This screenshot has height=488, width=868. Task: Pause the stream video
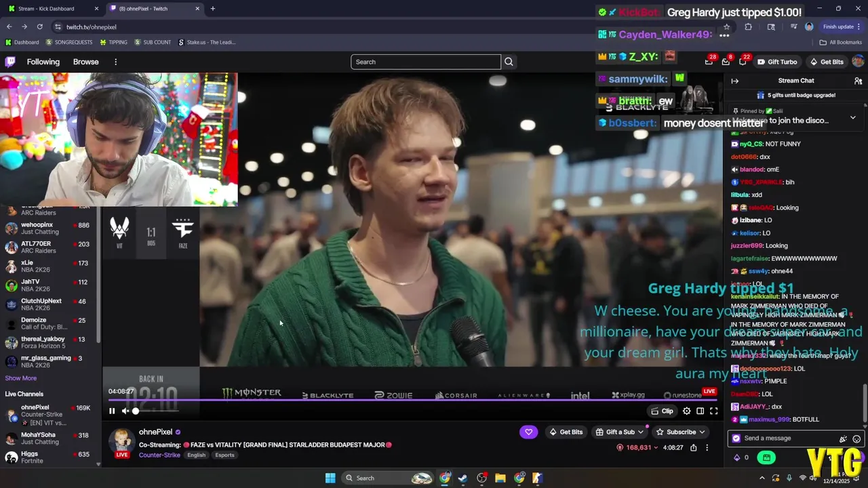pos(112,411)
